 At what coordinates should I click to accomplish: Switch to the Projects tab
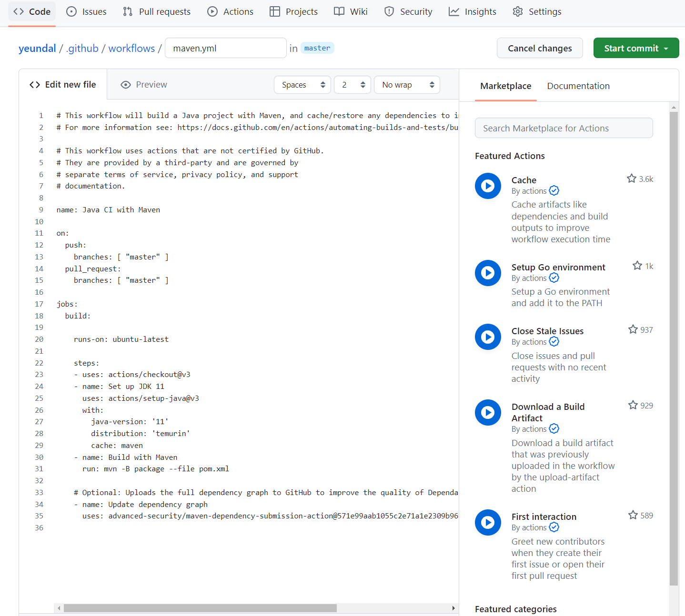(294, 12)
